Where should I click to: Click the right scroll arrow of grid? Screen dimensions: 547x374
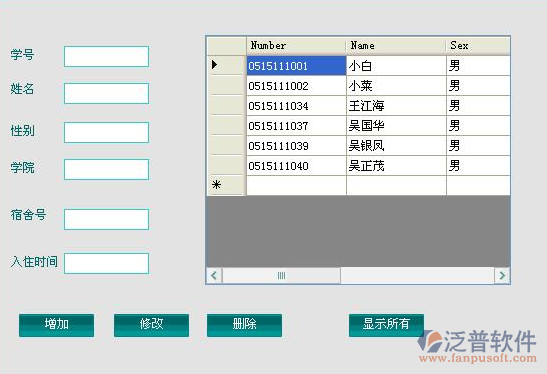point(502,276)
